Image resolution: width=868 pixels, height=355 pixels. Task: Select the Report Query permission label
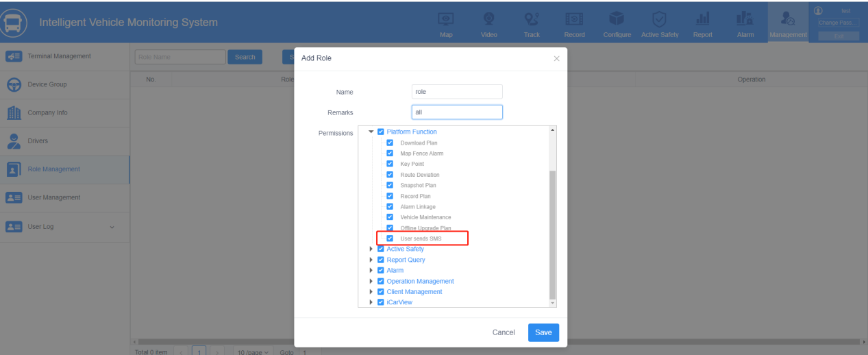(x=406, y=260)
